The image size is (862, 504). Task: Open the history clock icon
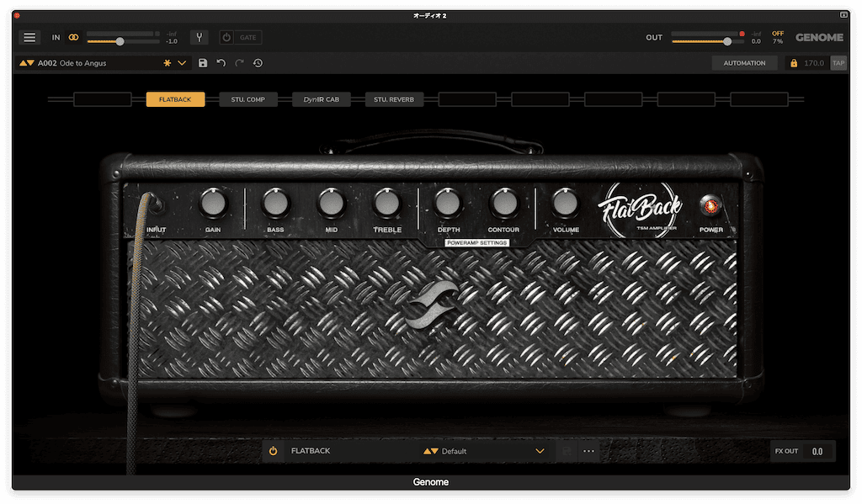[x=258, y=63]
